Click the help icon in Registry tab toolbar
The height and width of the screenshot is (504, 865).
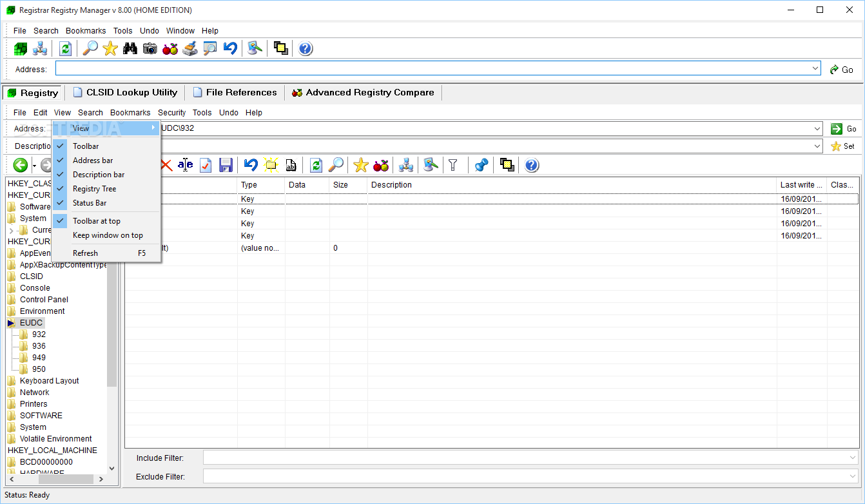coord(531,166)
